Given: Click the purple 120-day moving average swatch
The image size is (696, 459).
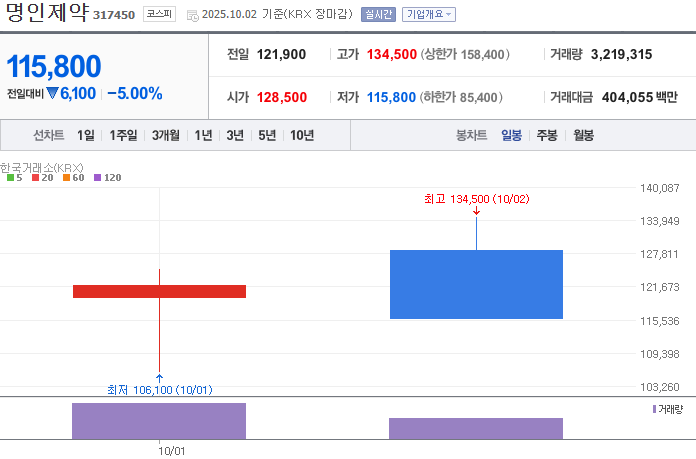Looking at the screenshot, I should pos(98,178).
